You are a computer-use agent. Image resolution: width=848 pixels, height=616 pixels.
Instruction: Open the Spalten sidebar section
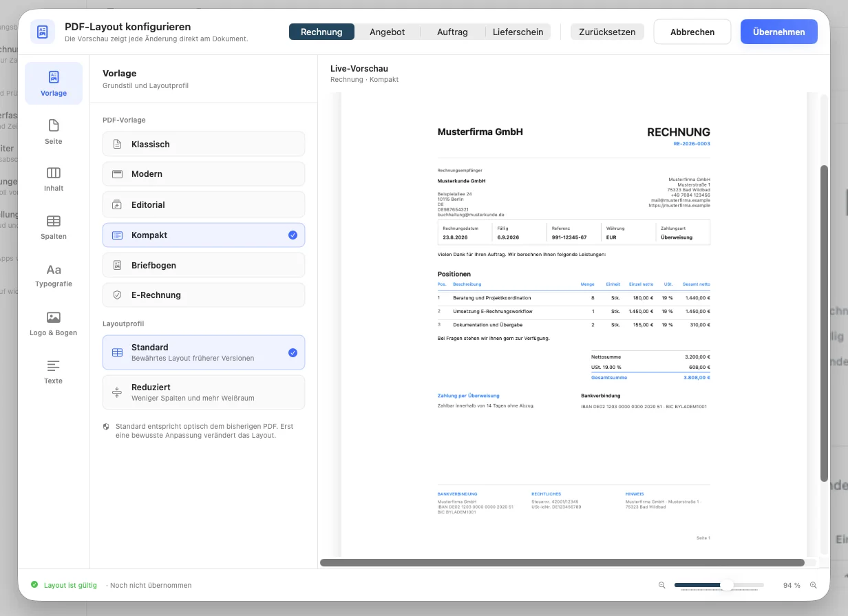(54, 227)
